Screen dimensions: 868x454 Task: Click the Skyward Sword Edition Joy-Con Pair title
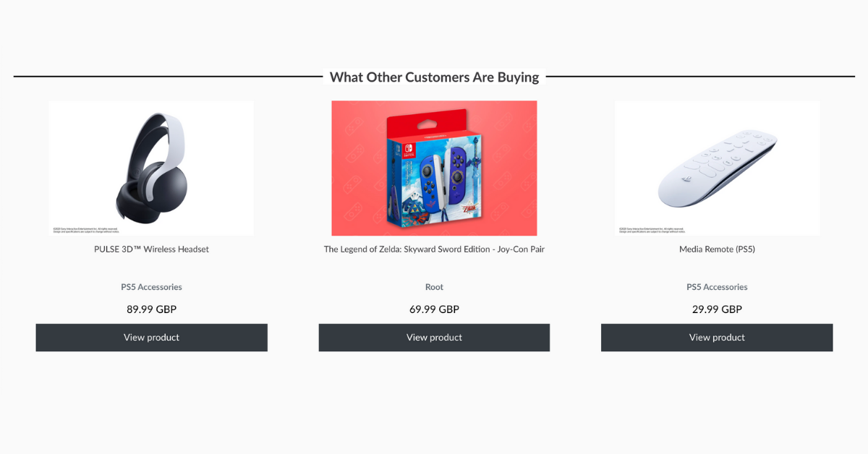tap(434, 249)
